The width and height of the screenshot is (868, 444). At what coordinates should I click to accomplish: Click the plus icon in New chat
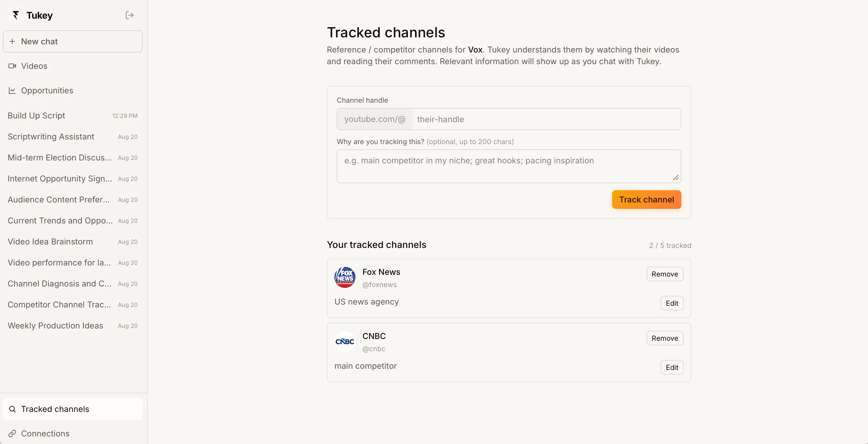pyautogui.click(x=12, y=41)
